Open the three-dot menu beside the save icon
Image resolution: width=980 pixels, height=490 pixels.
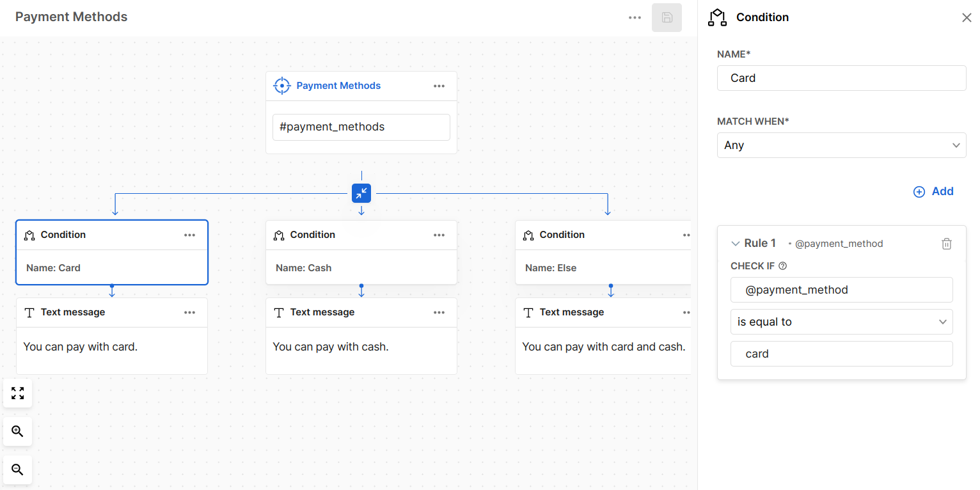(x=635, y=18)
